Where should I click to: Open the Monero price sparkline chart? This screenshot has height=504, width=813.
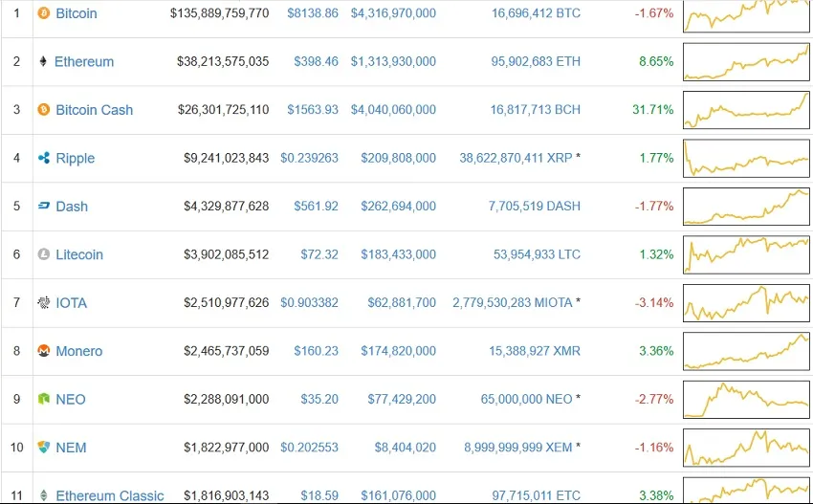(746, 351)
